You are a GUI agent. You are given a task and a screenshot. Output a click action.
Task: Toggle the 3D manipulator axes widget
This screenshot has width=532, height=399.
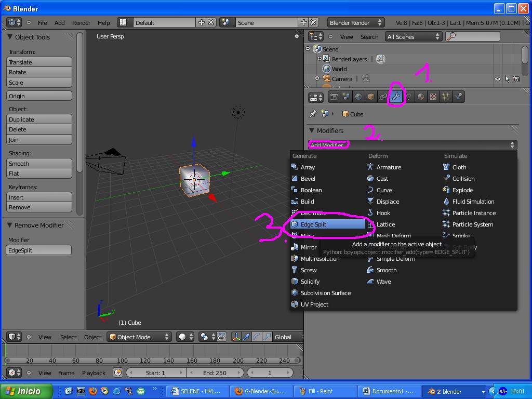[x=236, y=337]
